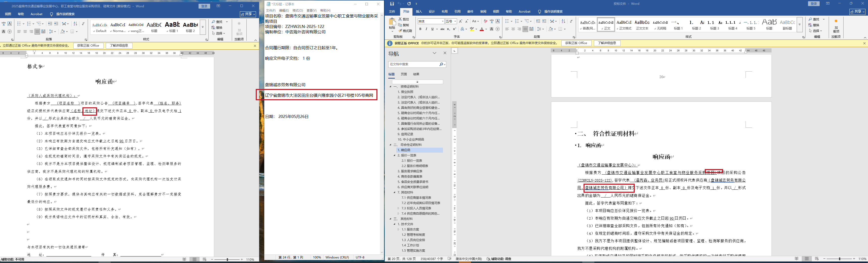868x263 pixels.
Task: Click the zoom slider in 投标文件 Word
Action: [x=840, y=259]
